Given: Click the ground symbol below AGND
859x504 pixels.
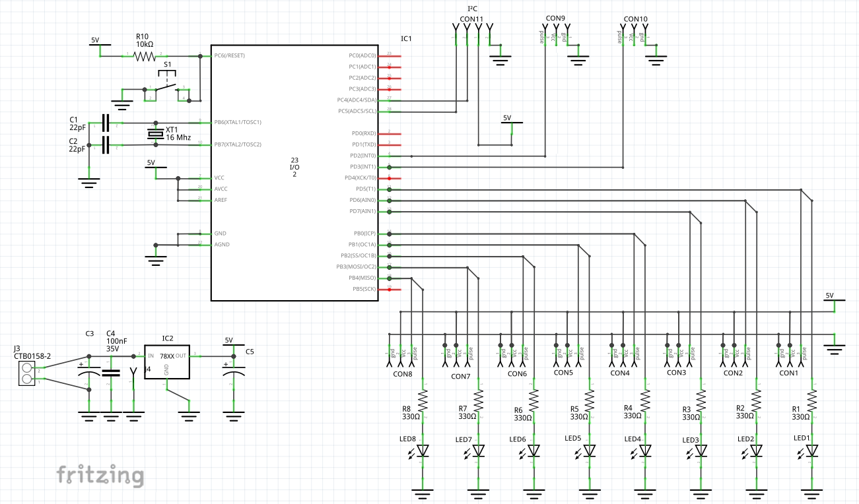Looking at the screenshot, I should [156, 259].
